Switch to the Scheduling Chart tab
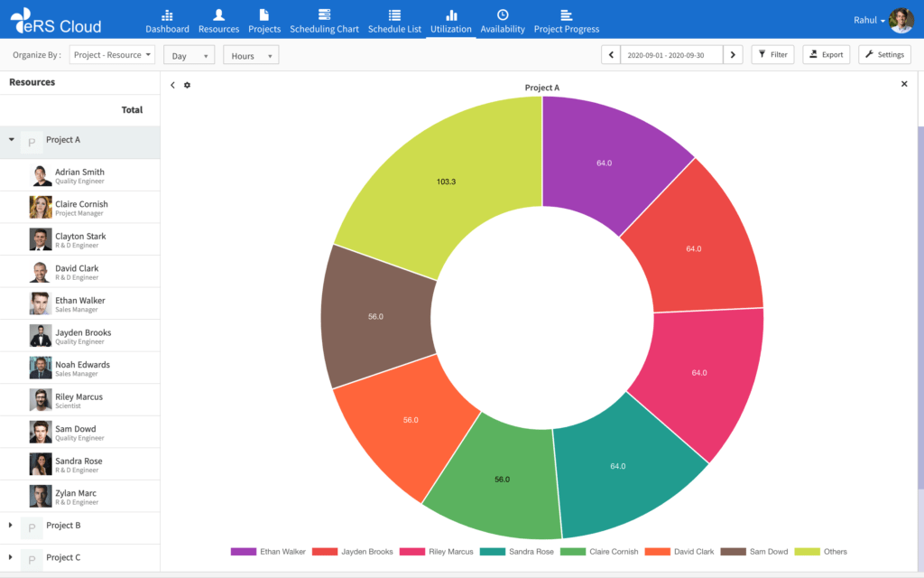This screenshot has height=578, width=924. (x=324, y=22)
